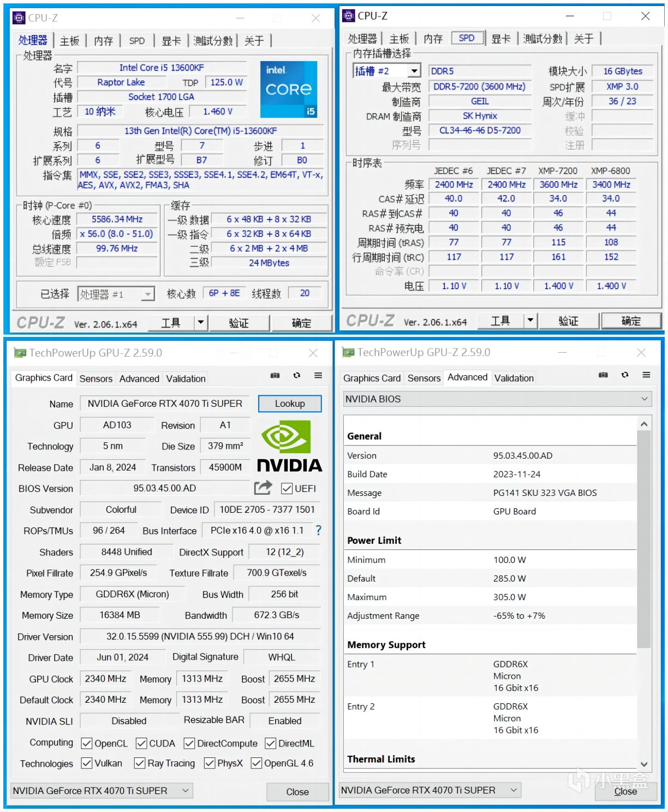Toggle the UEFI checkbox
This screenshot has width=668, height=812.
click(287, 489)
